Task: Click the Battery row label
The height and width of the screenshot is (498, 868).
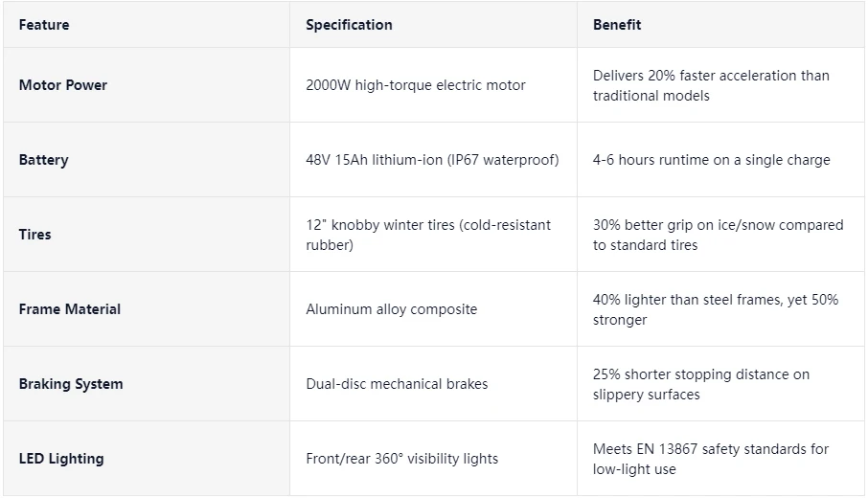Action: coord(43,160)
